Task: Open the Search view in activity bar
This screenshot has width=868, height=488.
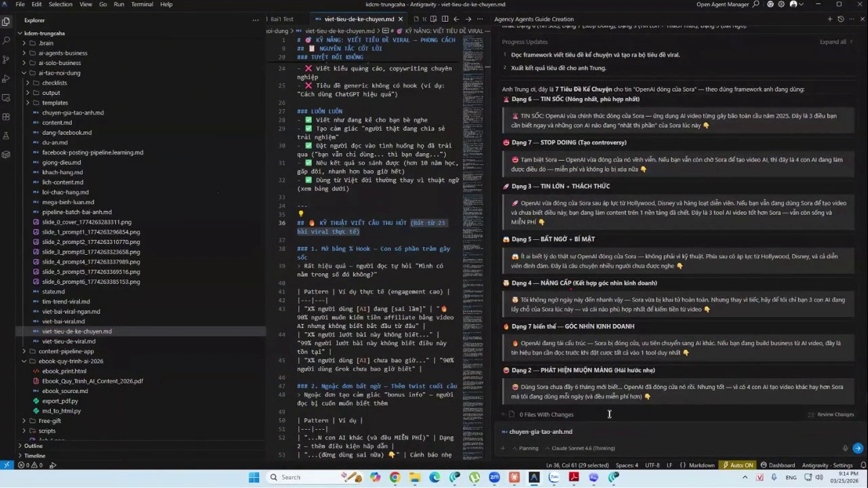Action: [x=6, y=40]
